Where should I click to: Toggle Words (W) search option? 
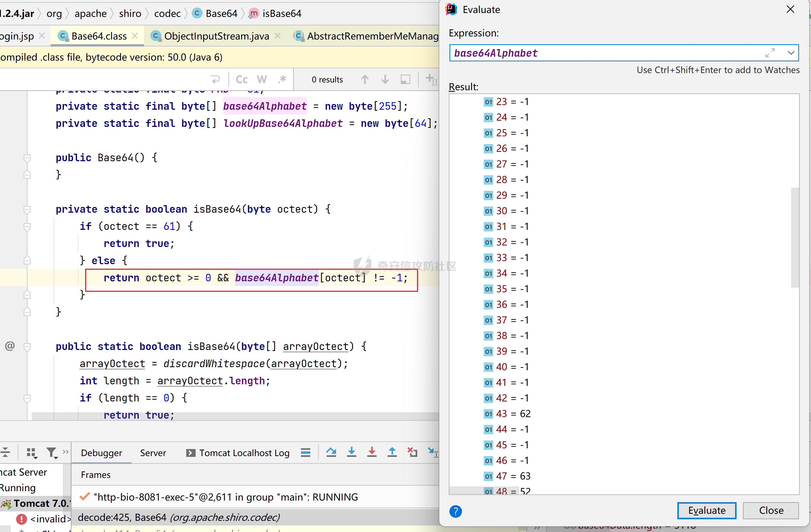click(x=262, y=79)
